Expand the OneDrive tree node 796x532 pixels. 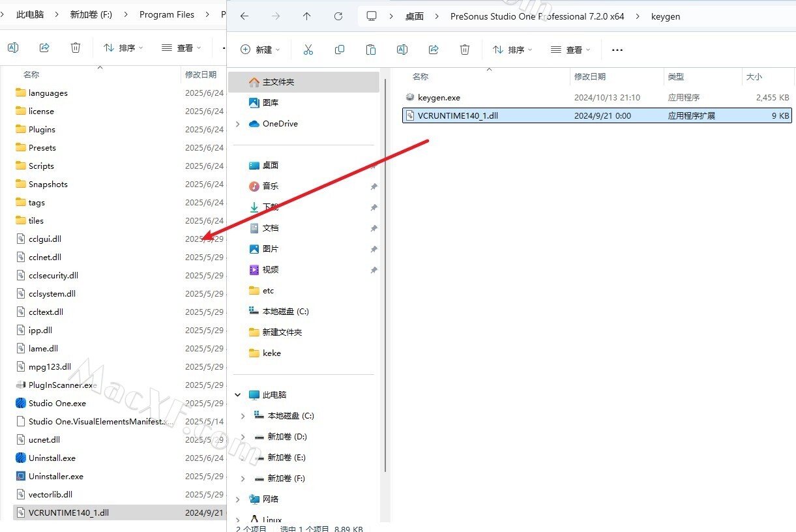(238, 124)
